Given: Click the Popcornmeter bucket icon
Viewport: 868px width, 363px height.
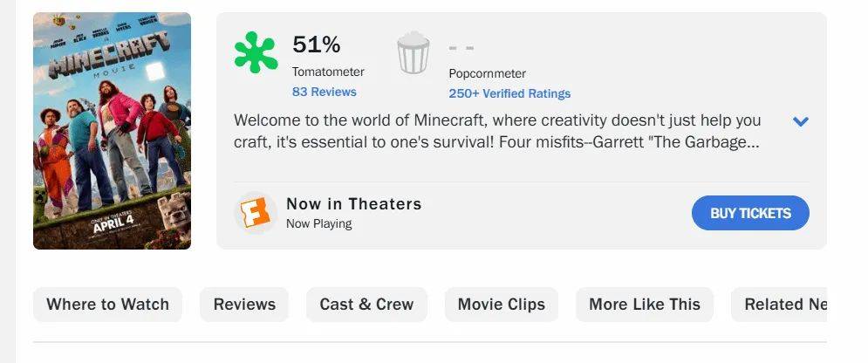Looking at the screenshot, I should pyautogui.click(x=413, y=52).
